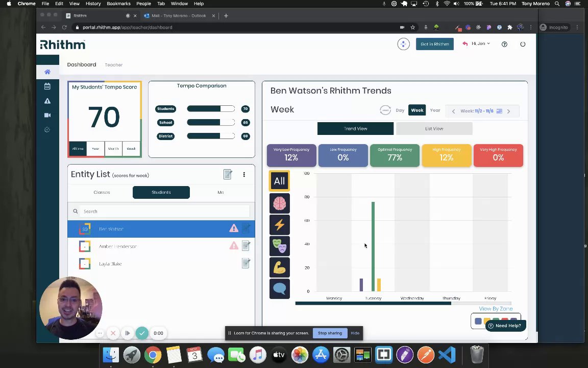Viewport: 588px width, 368px height.
Task: Click the Very Low Frequency 12% purple card
Action: 291,155
